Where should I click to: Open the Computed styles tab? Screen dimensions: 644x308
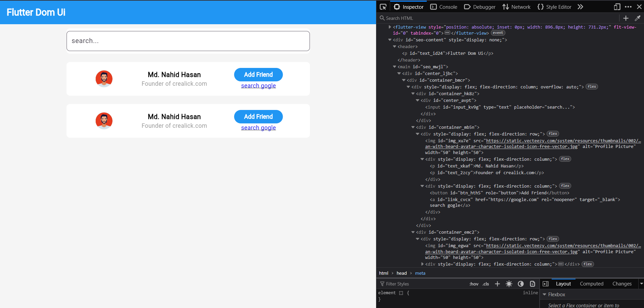(x=592, y=283)
